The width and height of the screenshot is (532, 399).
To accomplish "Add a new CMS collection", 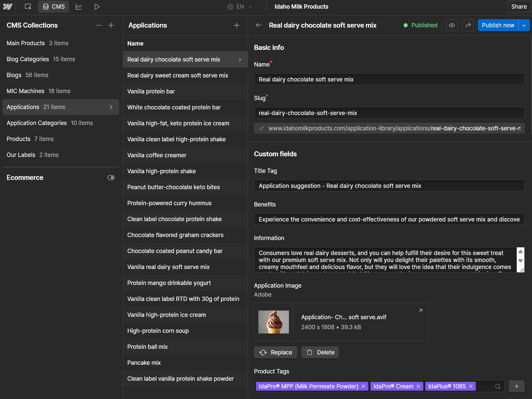I will (111, 25).
